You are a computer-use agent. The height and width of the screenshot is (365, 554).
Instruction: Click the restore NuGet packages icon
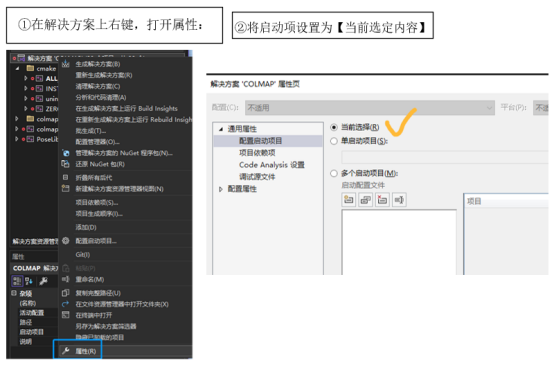pyautogui.click(x=66, y=164)
